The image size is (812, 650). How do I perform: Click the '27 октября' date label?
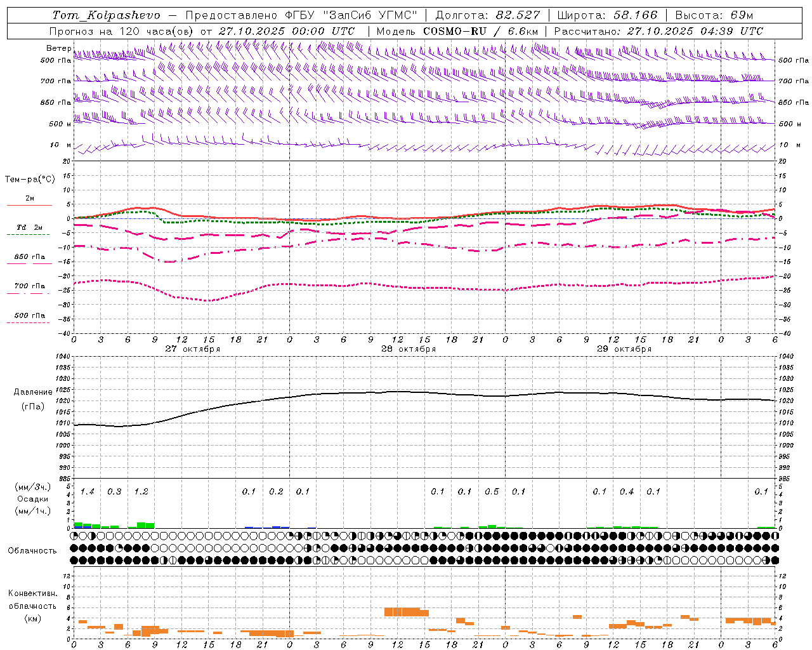(192, 349)
